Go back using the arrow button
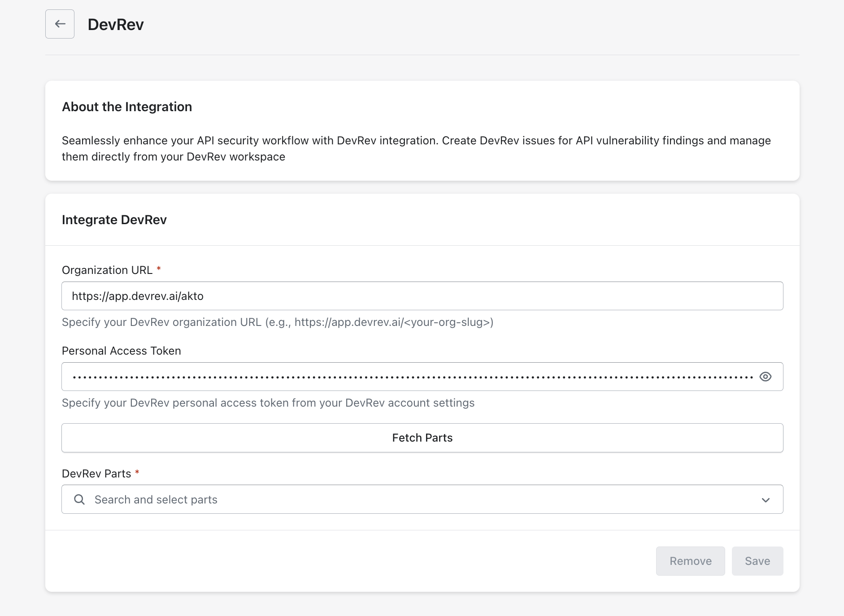Image resolution: width=844 pixels, height=616 pixels. [60, 24]
